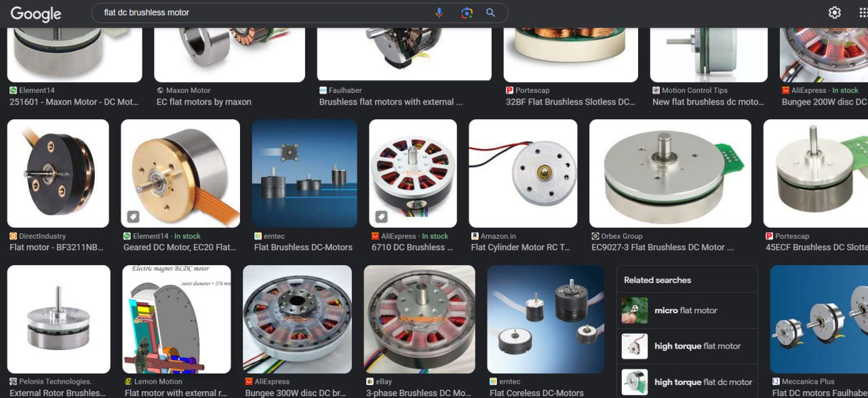Click product tag icon on 6710 motor image
Image resolution: width=868 pixels, height=398 pixels.
[382, 217]
